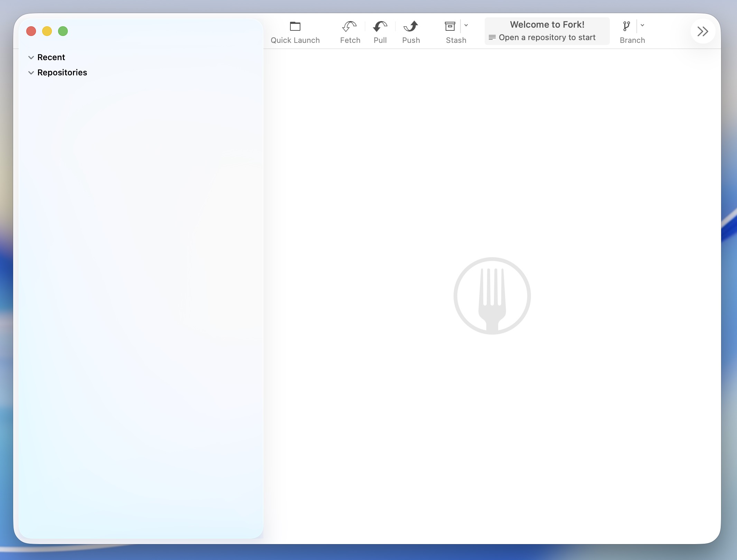This screenshot has height=560, width=737.
Task: Click the Push toolbar icon
Action: coord(411,26)
